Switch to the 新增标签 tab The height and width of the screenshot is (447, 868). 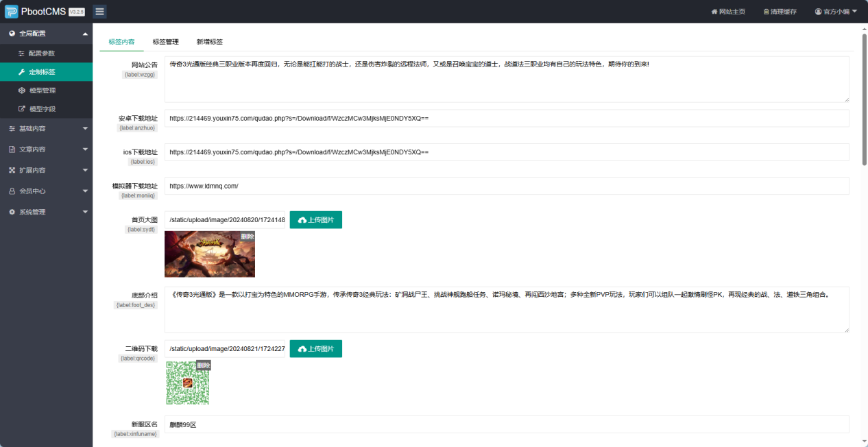[209, 42]
